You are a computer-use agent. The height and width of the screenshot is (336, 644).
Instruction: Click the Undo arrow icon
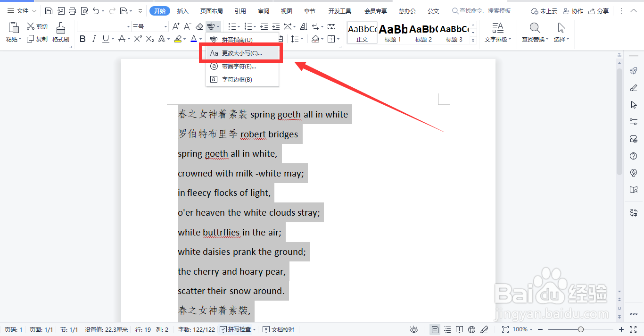[96, 11]
